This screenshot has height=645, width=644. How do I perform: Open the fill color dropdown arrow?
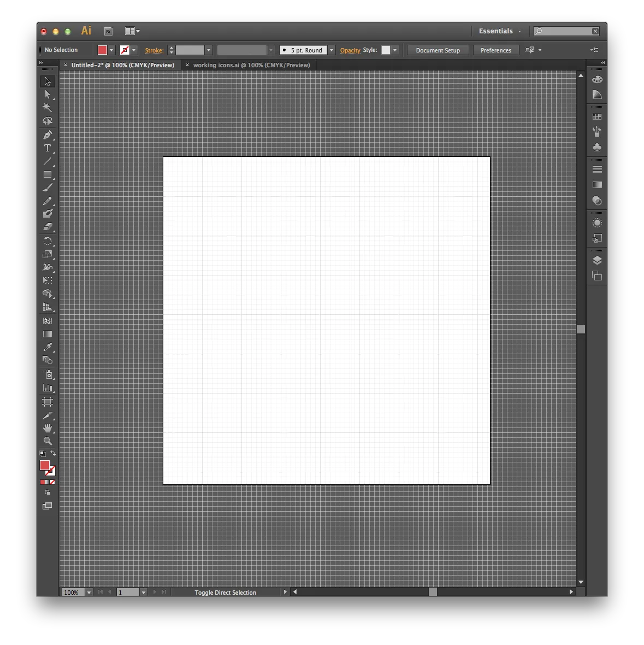pyautogui.click(x=111, y=50)
